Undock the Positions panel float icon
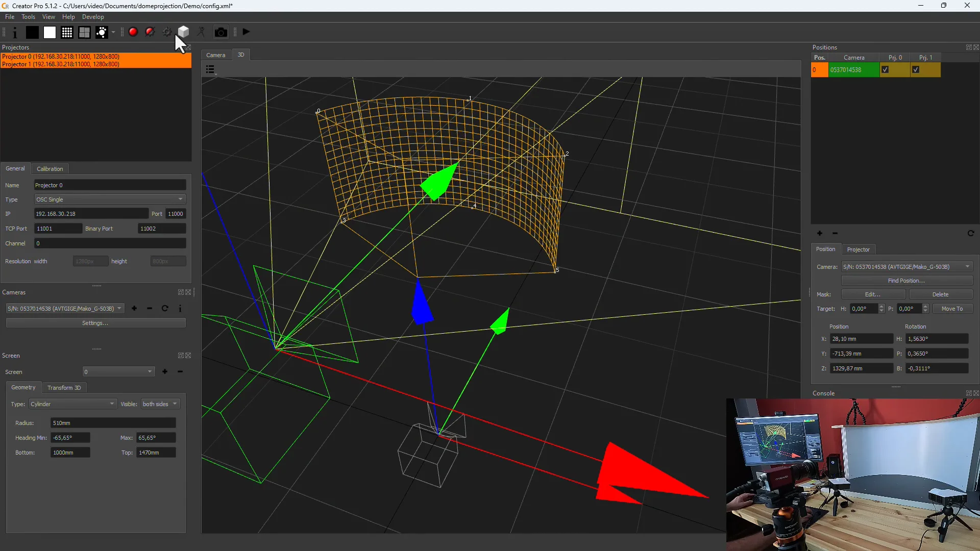This screenshot has height=551, width=980. pos(969,47)
